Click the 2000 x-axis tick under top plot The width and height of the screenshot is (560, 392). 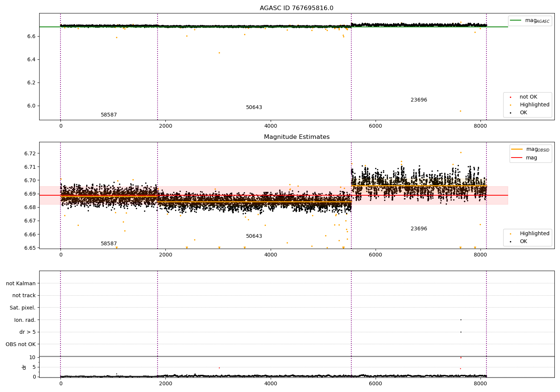[x=165, y=126]
